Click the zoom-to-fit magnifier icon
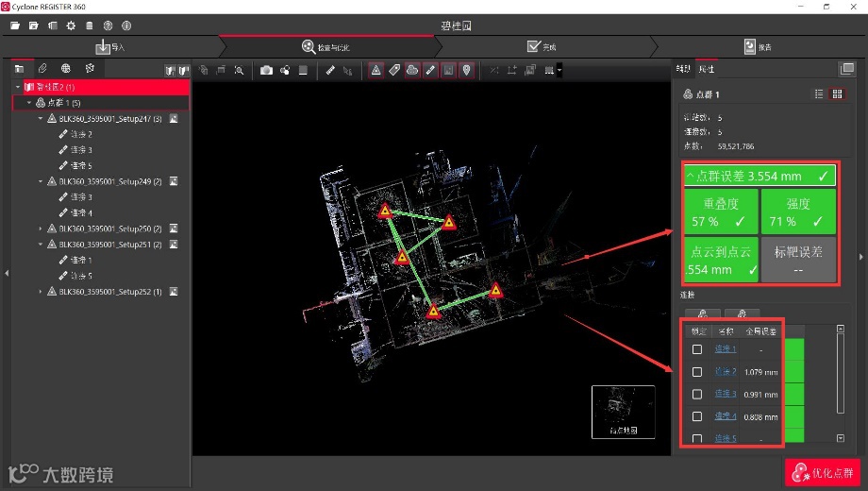 239,71
